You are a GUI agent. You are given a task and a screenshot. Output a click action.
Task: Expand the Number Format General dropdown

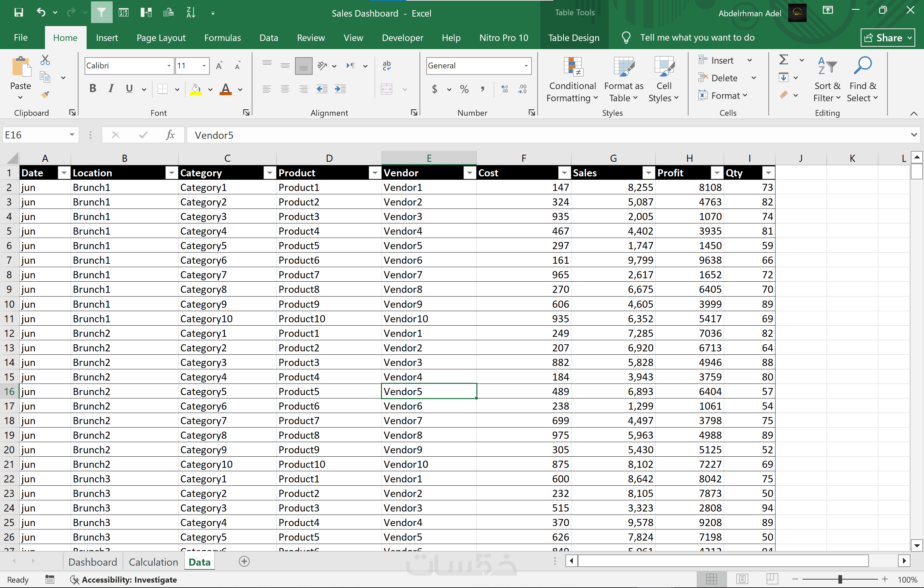(526, 66)
